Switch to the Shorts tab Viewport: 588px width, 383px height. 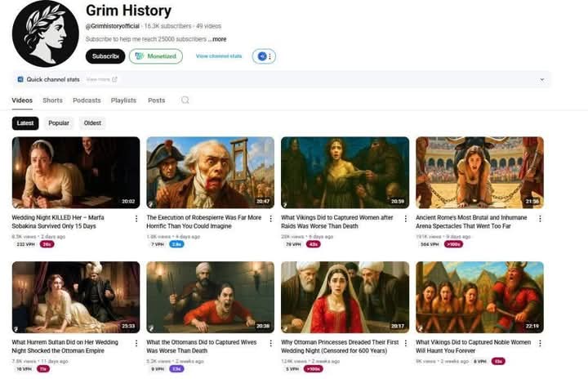click(x=52, y=100)
